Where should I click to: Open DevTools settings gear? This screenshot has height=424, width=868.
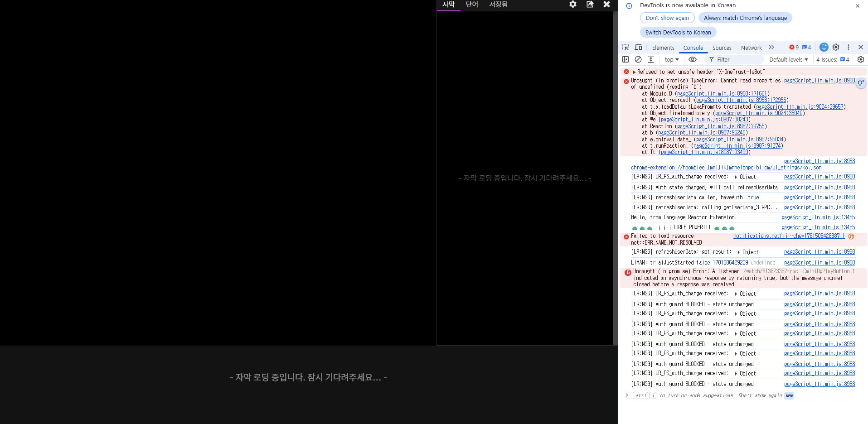click(836, 47)
